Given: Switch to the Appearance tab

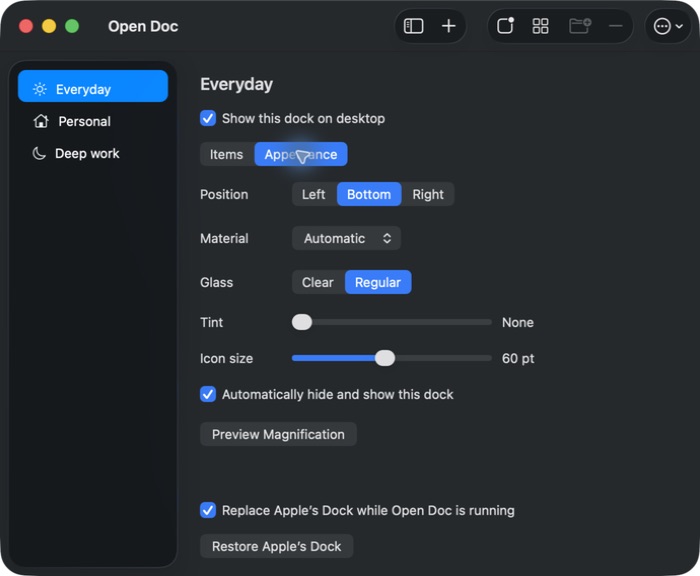Looking at the screenshot, I should pos(301,154).
